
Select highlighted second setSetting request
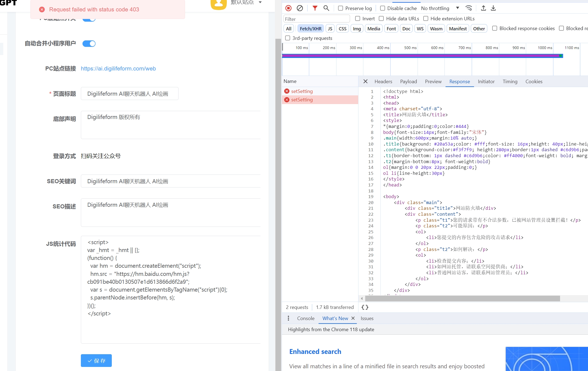pyautogui.click(x=320, y=99)
